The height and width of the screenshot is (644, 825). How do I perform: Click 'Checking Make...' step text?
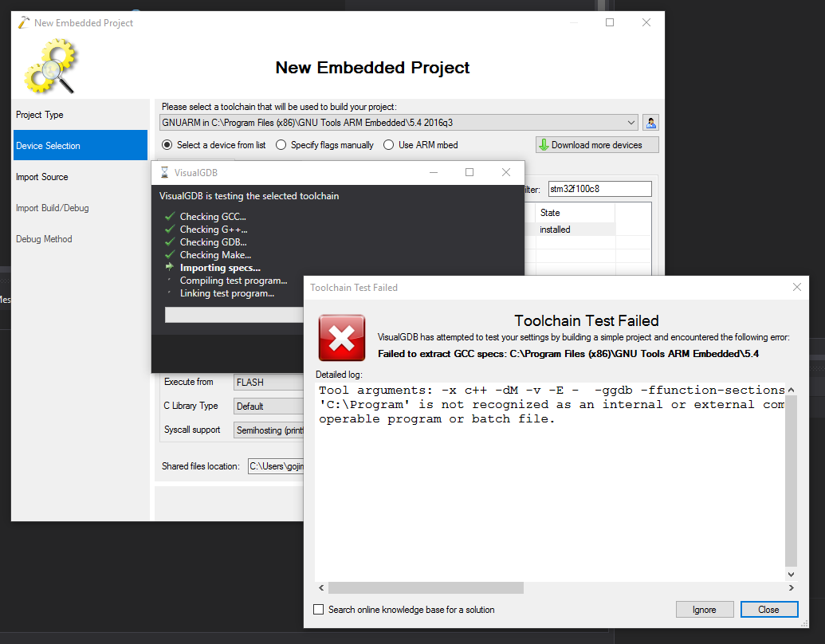216,255
